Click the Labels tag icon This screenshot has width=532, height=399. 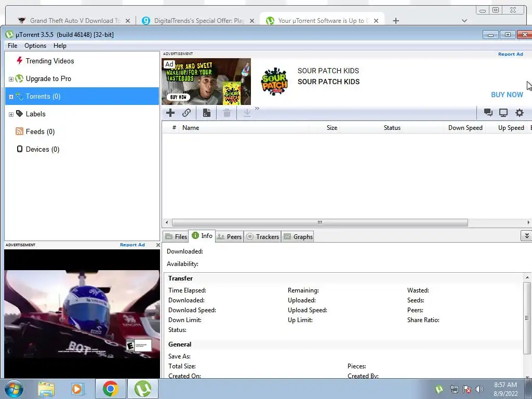pos(19,114)
